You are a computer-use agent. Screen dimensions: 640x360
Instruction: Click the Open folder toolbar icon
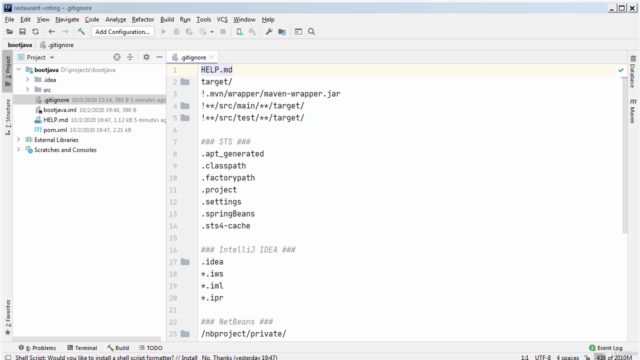9,32
